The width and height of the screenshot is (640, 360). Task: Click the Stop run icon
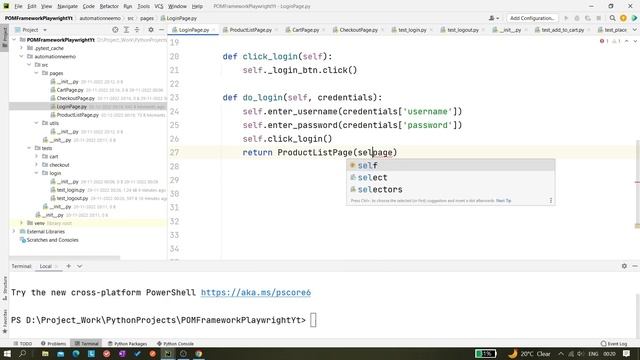click(x=599, y=18)
